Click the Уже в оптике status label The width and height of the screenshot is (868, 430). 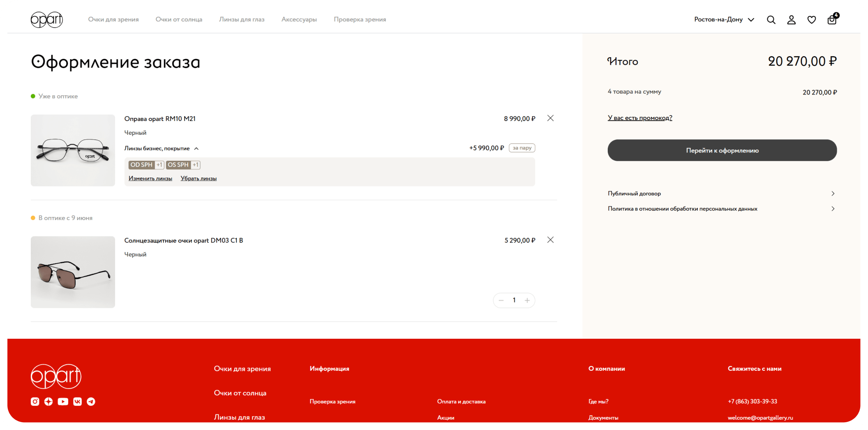(58, 96)
